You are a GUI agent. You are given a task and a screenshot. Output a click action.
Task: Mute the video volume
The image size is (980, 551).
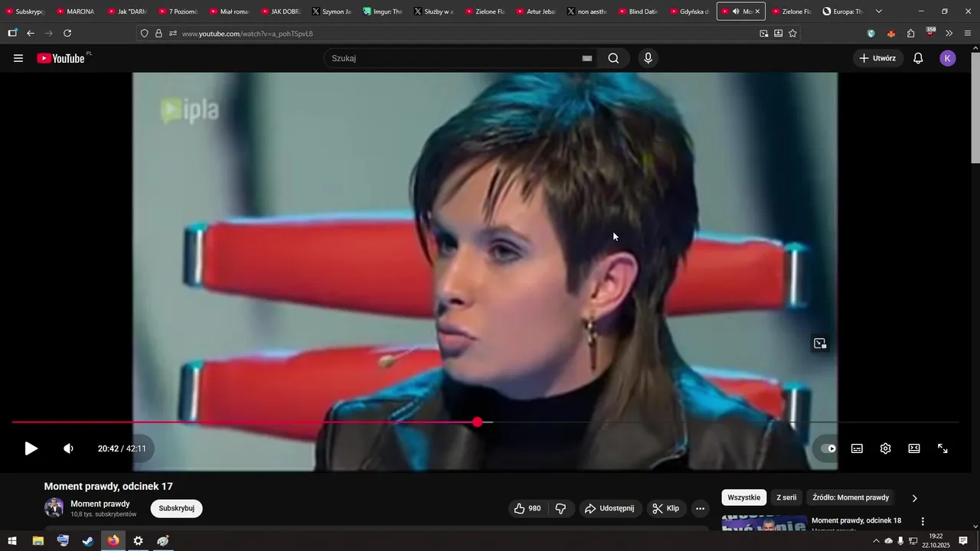point(68,448)
